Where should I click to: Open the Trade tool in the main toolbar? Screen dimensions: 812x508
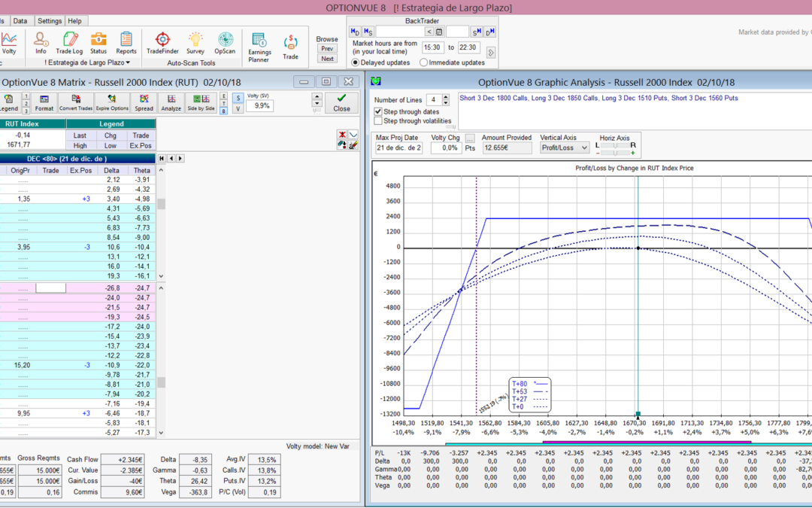pyautogui.click(x=290, y=47)
